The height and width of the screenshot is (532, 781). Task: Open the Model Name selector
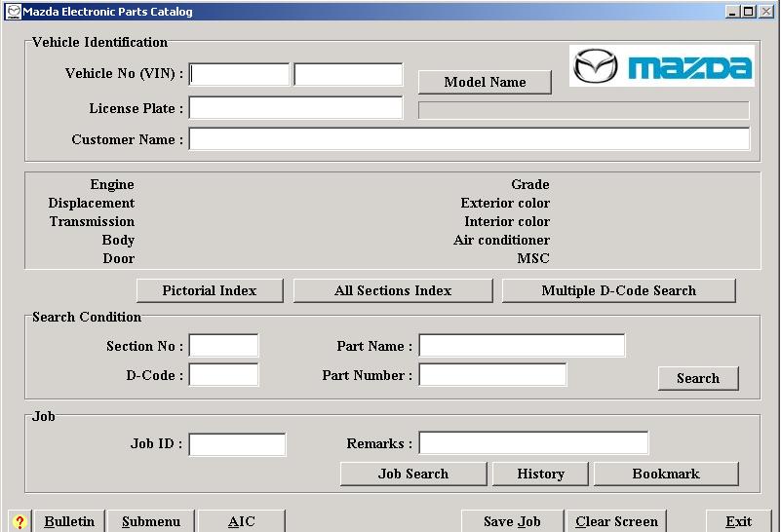coord(485,82)
